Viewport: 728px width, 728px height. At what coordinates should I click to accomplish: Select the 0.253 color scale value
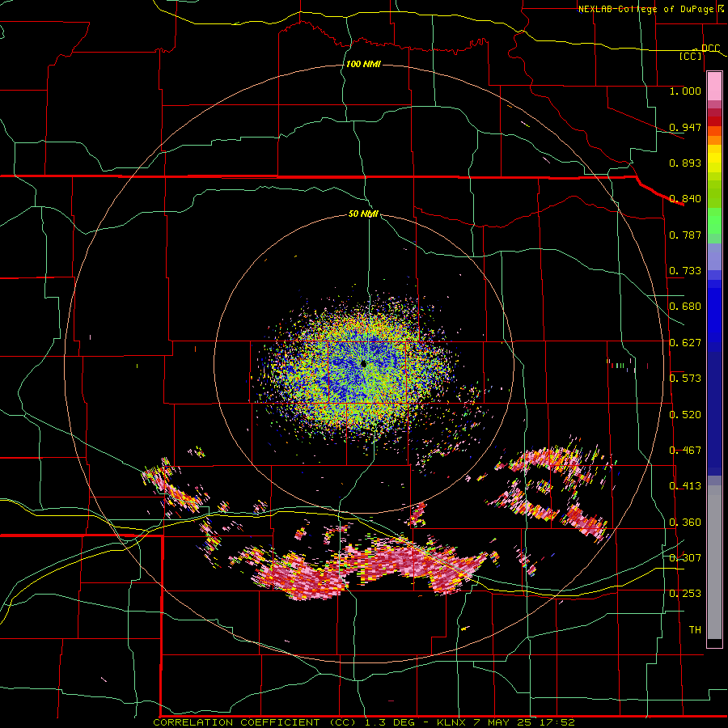685,594
